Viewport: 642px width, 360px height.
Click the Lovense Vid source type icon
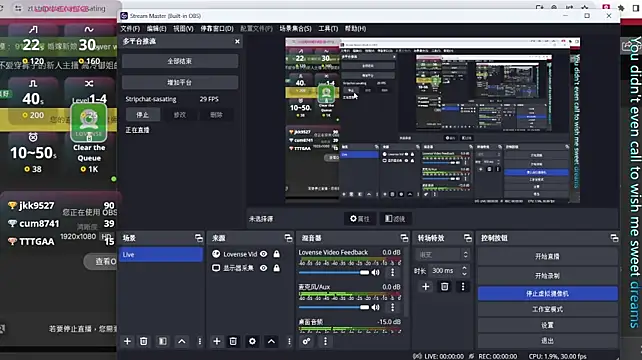point(216,254)
